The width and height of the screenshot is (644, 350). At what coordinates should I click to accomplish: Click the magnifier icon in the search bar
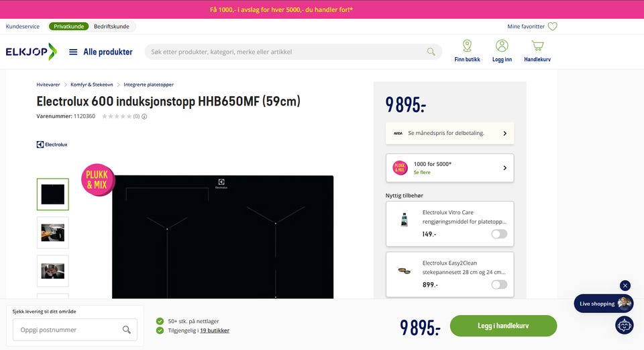point(431,52)
